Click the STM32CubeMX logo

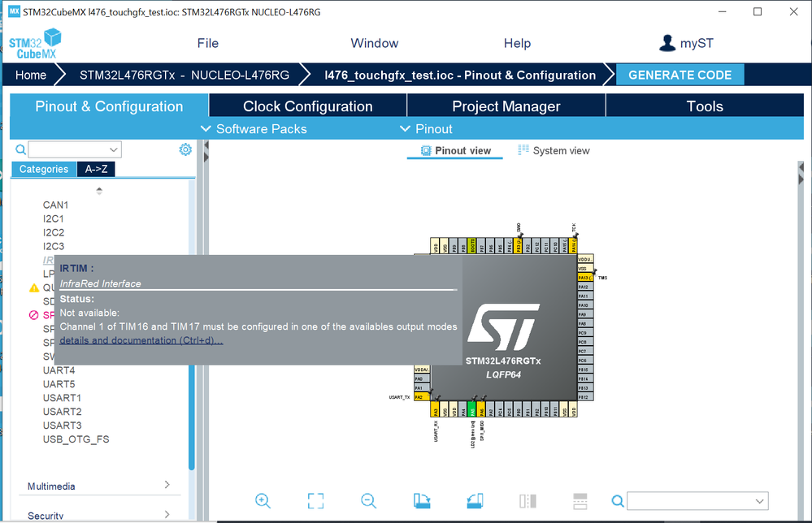(35, 44)
